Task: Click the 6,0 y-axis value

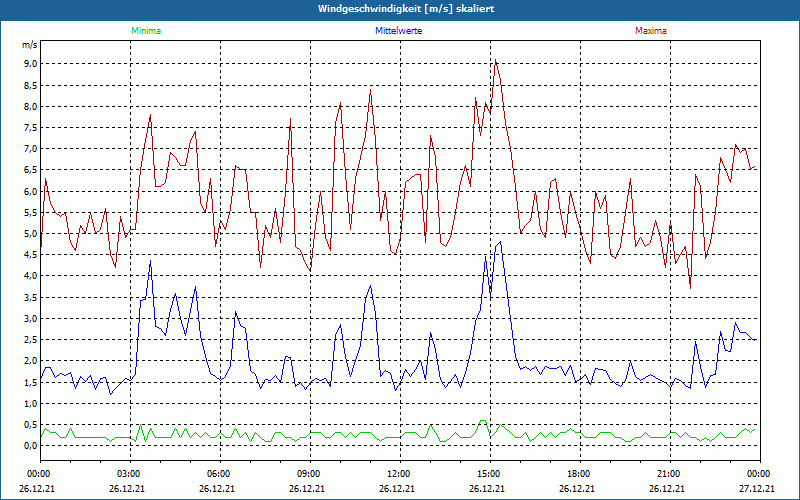Action: tap(31, 191)
